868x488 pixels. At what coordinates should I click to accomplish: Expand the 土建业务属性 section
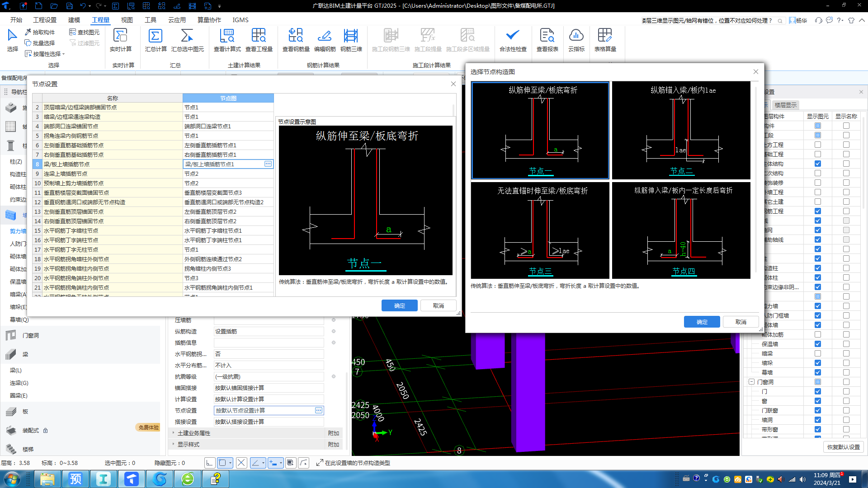[x=173, y=433]
